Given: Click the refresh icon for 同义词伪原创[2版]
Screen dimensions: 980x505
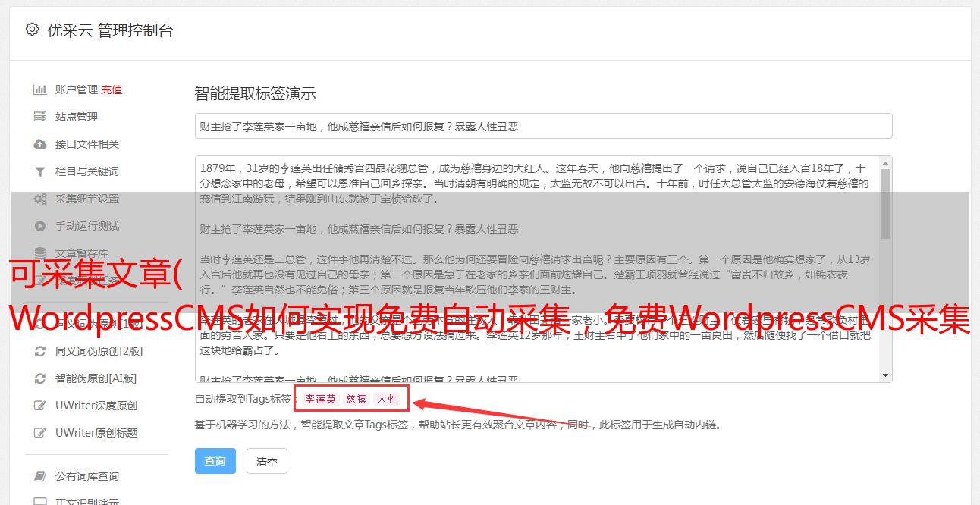Looking at the screenshot, I should [40, 351].
